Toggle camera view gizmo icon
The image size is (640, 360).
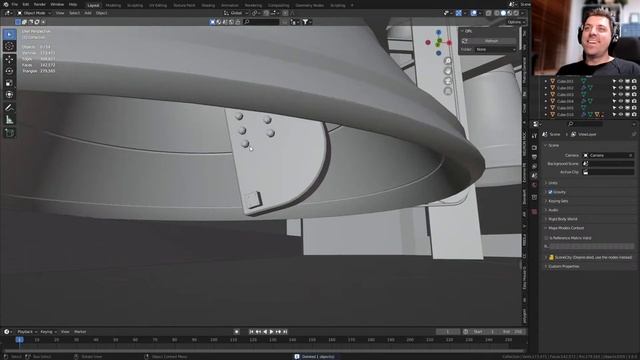[x=448, y=81]
